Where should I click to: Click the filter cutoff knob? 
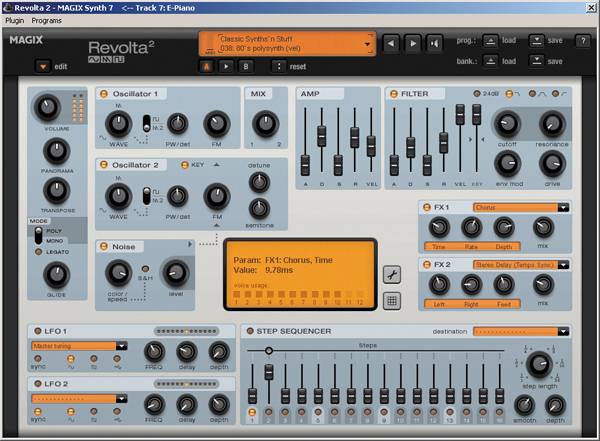pyautogui.click(x=507, y=124)
